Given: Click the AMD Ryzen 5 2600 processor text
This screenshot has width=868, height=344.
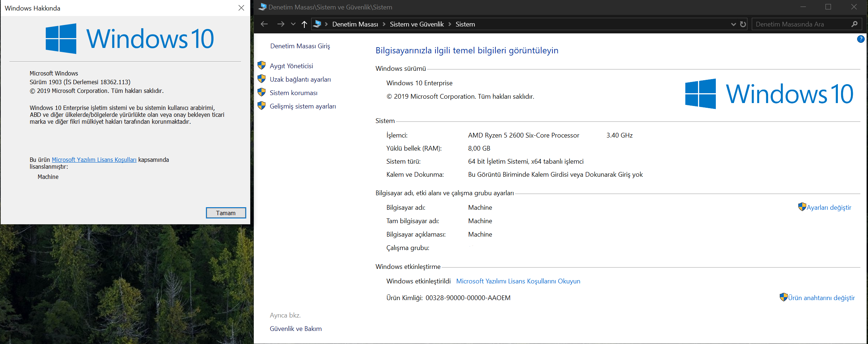Looking at the screenshot, I should coord(523,135).
